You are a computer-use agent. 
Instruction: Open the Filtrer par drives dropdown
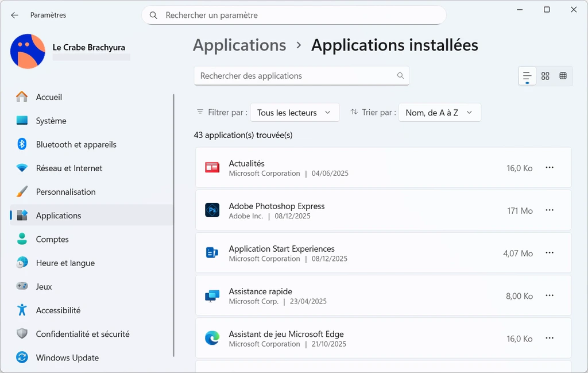click(x=295, y=113)
